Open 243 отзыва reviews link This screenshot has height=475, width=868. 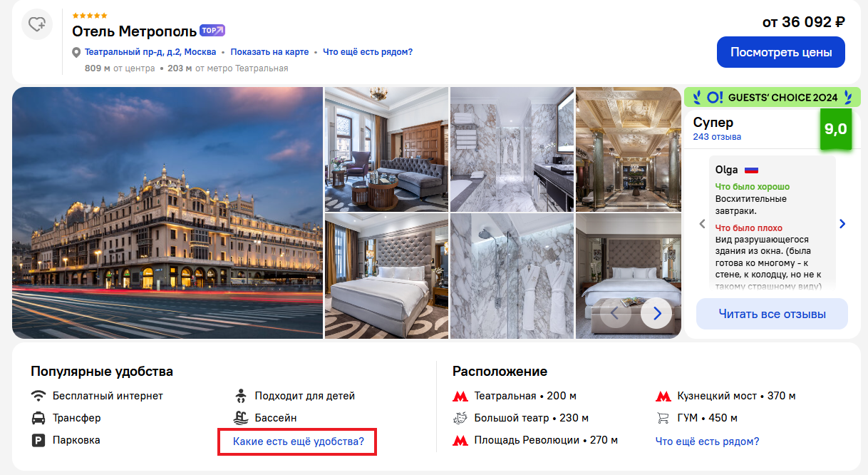pyautogui.click(x=717, y=137)
